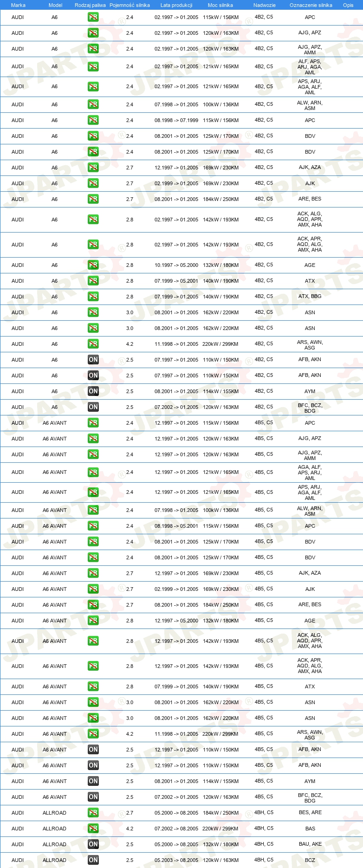Image resolution: width=363 pixels, height=868 pixels.
Task: Click PB icon in A6 4B2 4.2 engine row
Action: point(93,344)
